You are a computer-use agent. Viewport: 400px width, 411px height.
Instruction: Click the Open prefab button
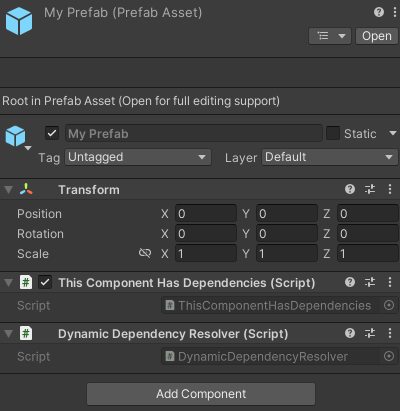pos(377,36)
